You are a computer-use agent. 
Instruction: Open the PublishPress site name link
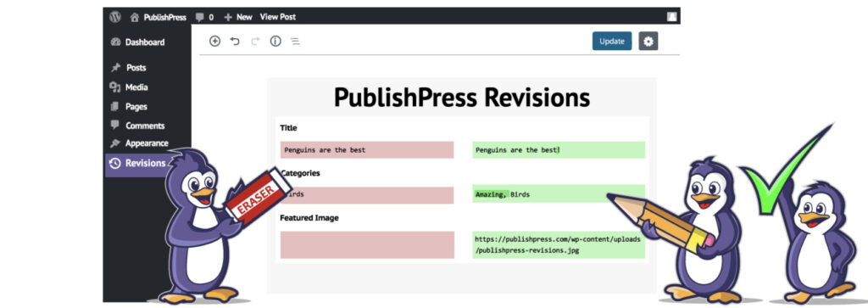pyautogui.click(x=165, y=17)
